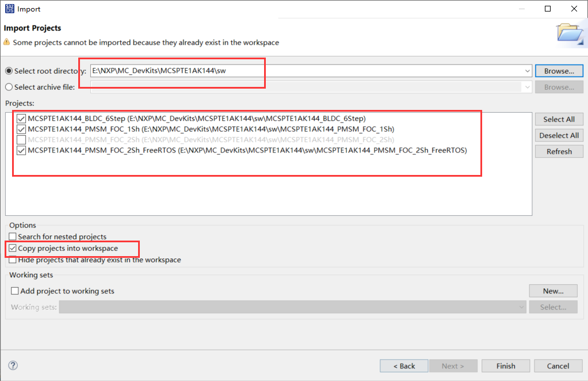Enable Search for nested projects
The image size is (588, 381).
(x=13, y=237)
